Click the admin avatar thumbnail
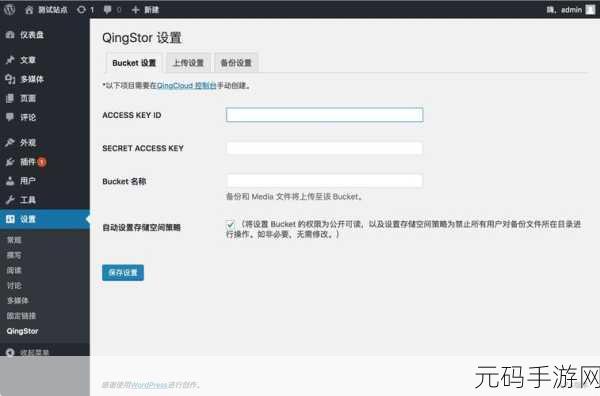600x396 pixels. tap(590, 10)
